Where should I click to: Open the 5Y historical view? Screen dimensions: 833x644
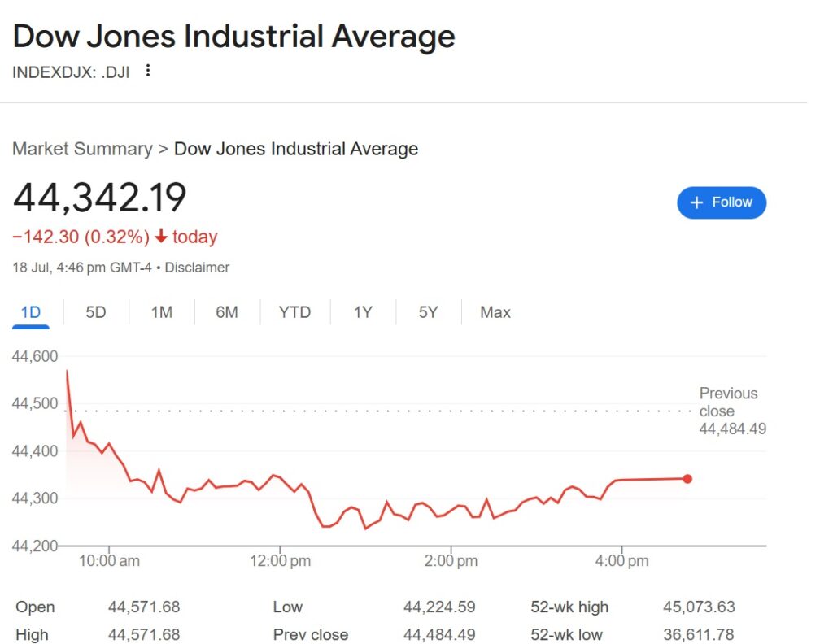[426, 312]
